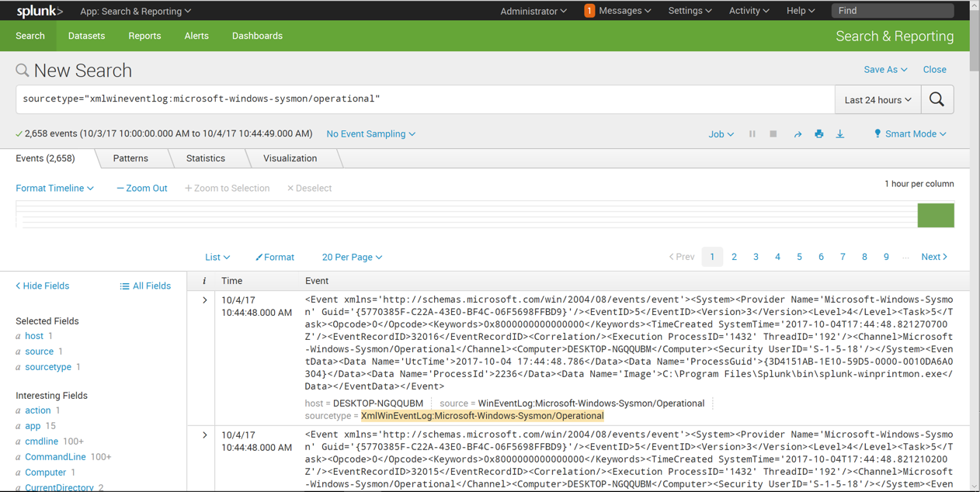Expand second event row arrow

[205, 435]
